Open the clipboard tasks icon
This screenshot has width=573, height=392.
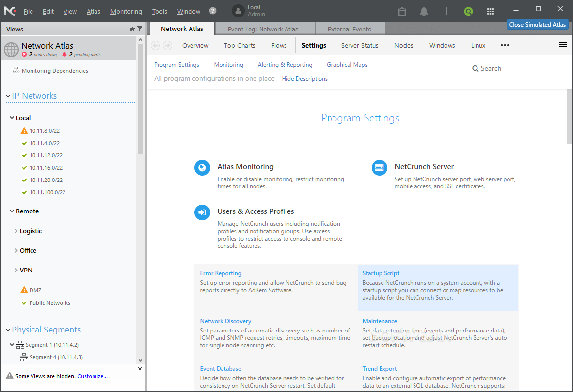point(402,11)
